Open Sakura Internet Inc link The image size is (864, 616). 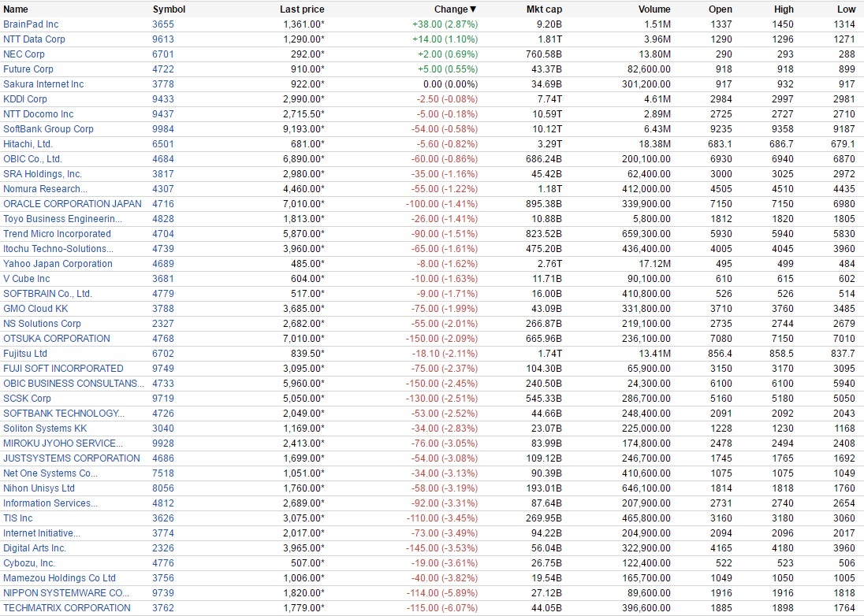(43, 84)
